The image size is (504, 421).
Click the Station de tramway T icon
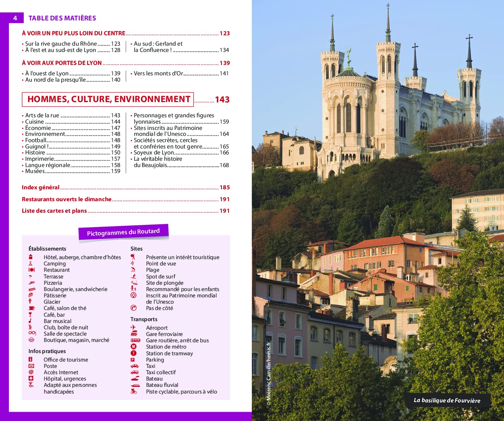point(134,353)
